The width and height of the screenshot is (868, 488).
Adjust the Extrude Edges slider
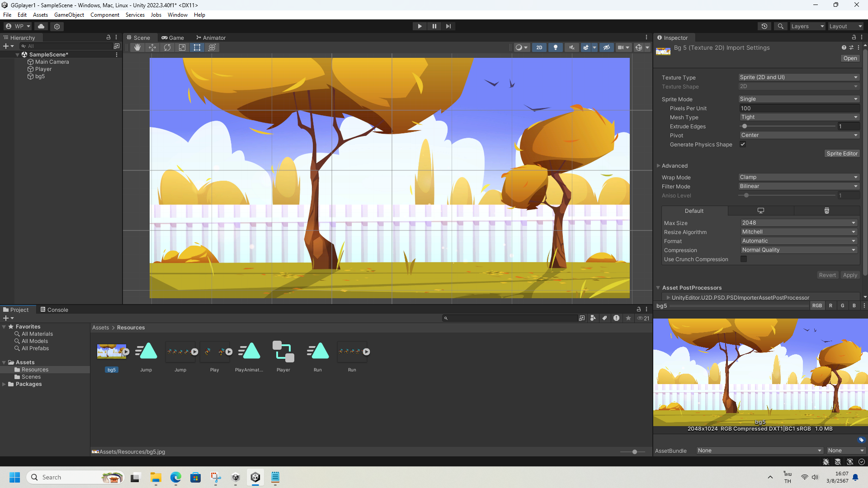(x=745, y=127)
